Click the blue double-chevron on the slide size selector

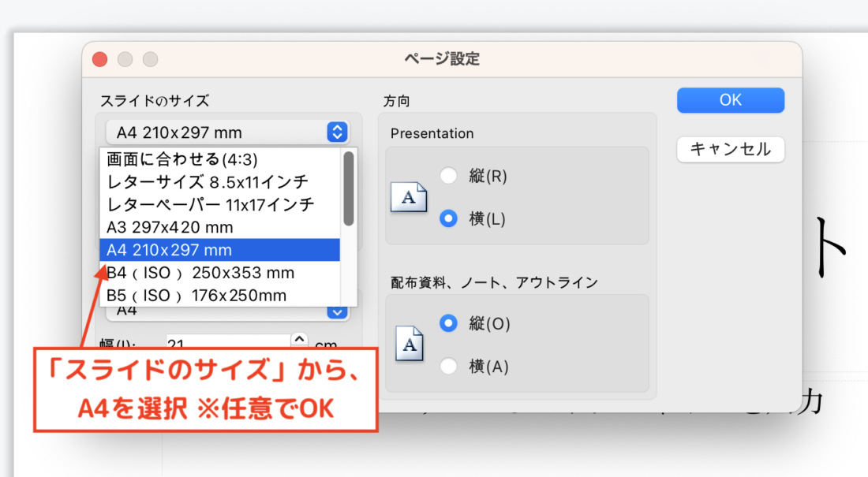[337, 132]
